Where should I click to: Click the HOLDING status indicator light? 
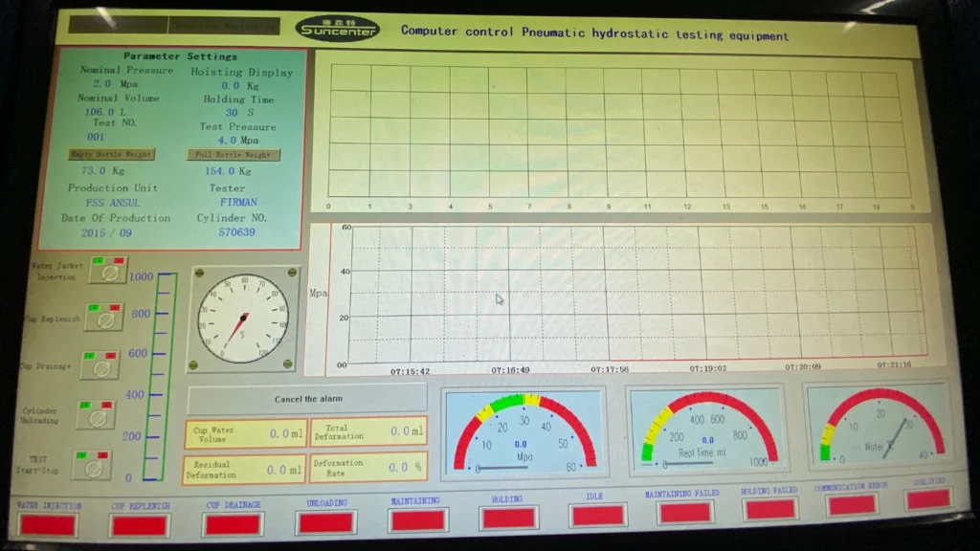(x=508, y=515)
